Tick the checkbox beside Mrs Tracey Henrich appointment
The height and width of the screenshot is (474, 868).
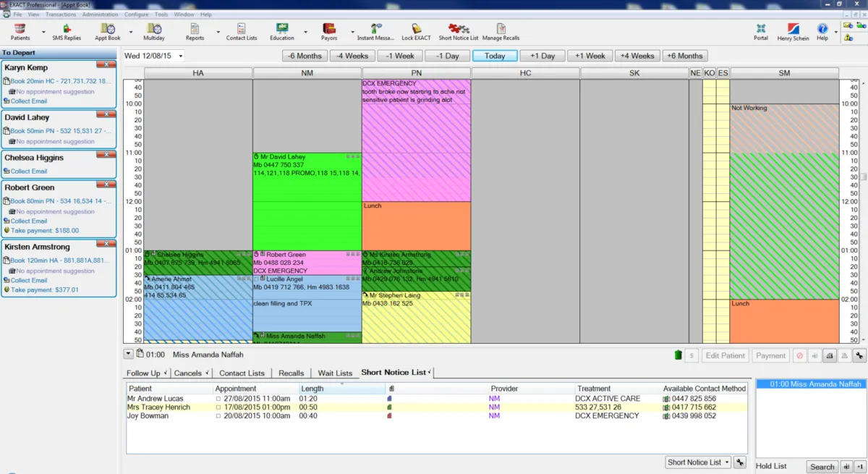tap(218, 407)
